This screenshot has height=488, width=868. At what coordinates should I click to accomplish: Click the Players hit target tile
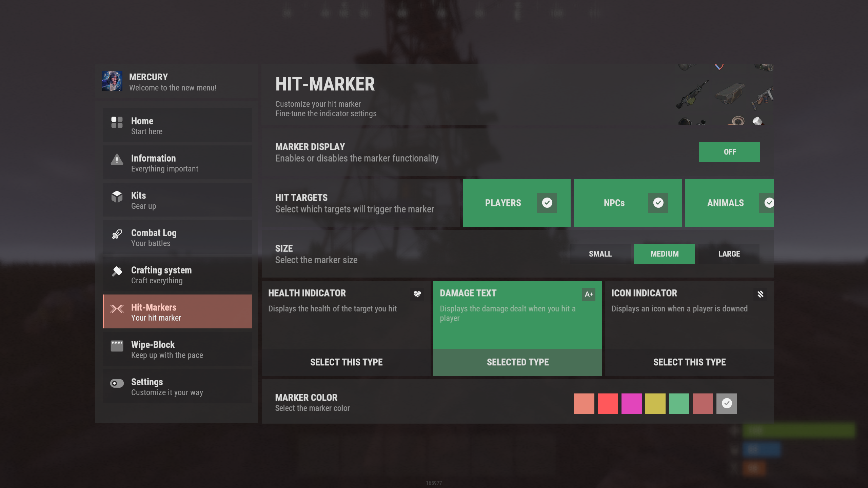tap(517, 203)
